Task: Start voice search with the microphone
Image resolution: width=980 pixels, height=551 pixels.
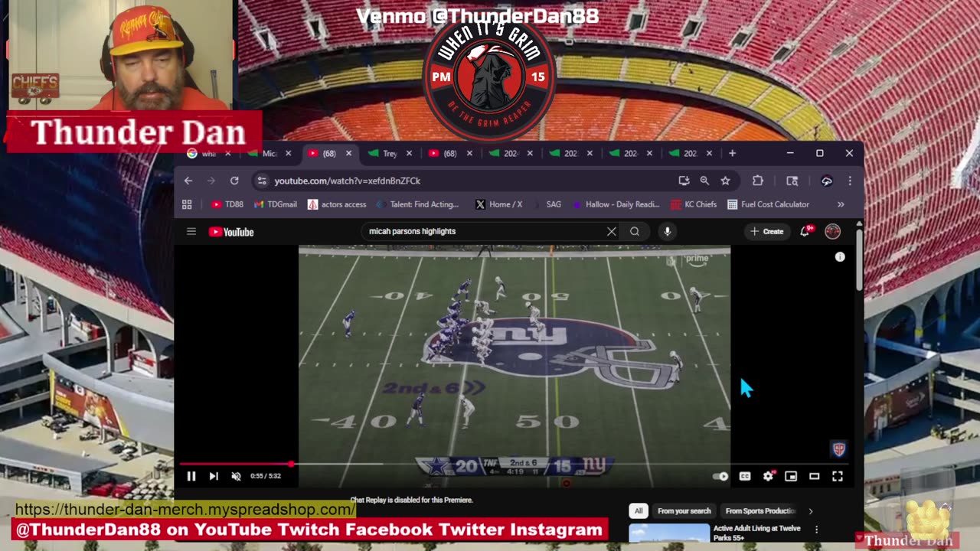Action: (668, 231)
